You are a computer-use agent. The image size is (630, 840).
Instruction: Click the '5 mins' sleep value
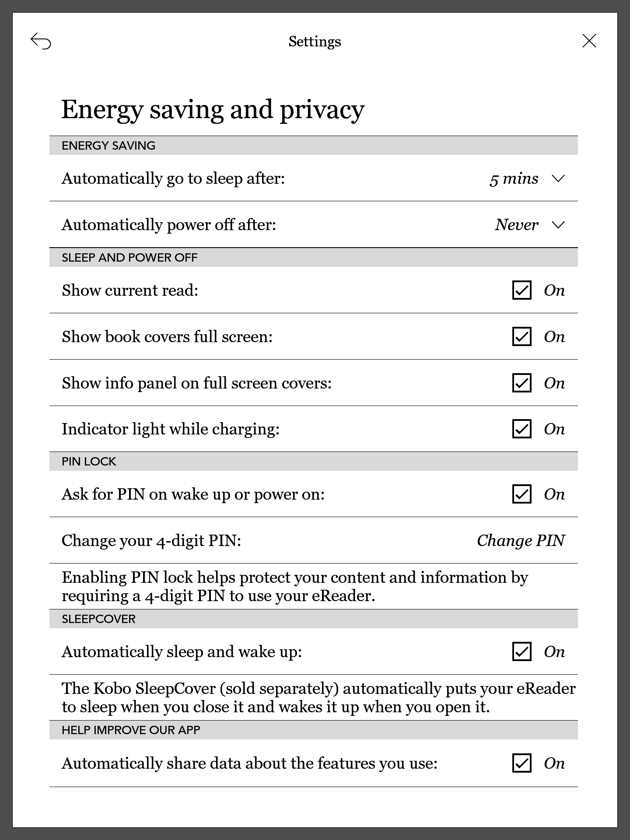click(x=514, y=178)
